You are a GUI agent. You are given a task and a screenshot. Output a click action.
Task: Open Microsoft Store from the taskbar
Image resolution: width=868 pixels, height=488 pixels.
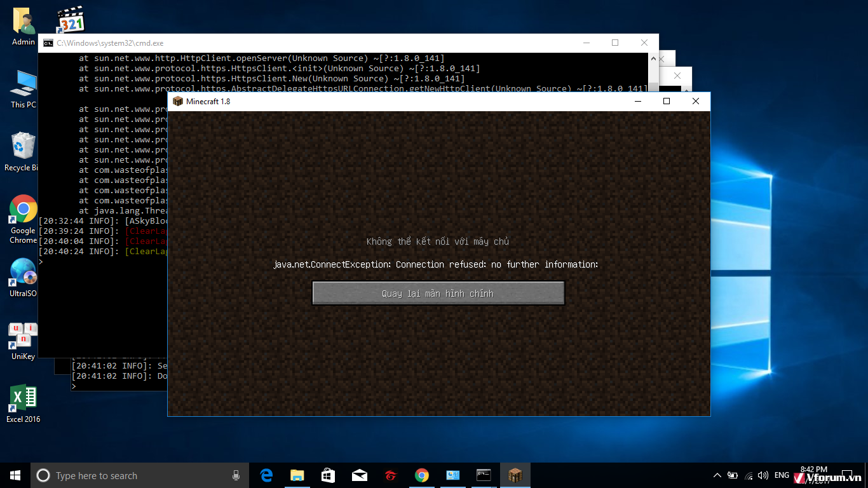[328, 475]
